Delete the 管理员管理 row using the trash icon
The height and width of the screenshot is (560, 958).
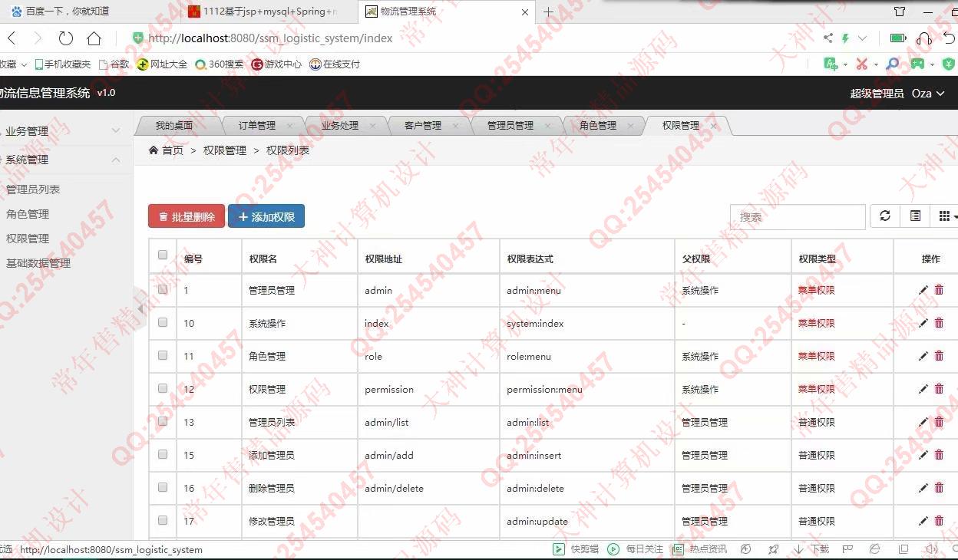939,290
